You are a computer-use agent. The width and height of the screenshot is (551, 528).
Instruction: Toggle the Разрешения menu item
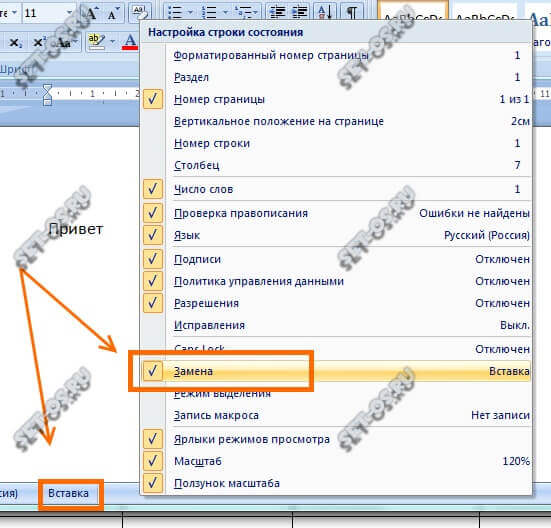tap(337, 303)
